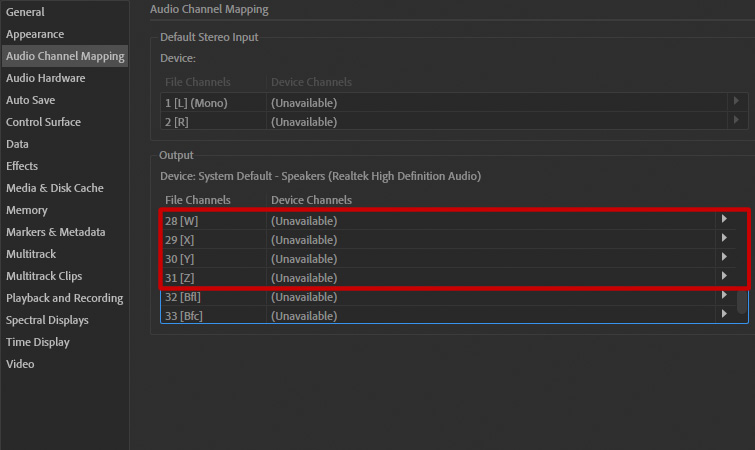The image size is (755, 450).
Task: Open the General preferences category
Action: click(25, 12)
